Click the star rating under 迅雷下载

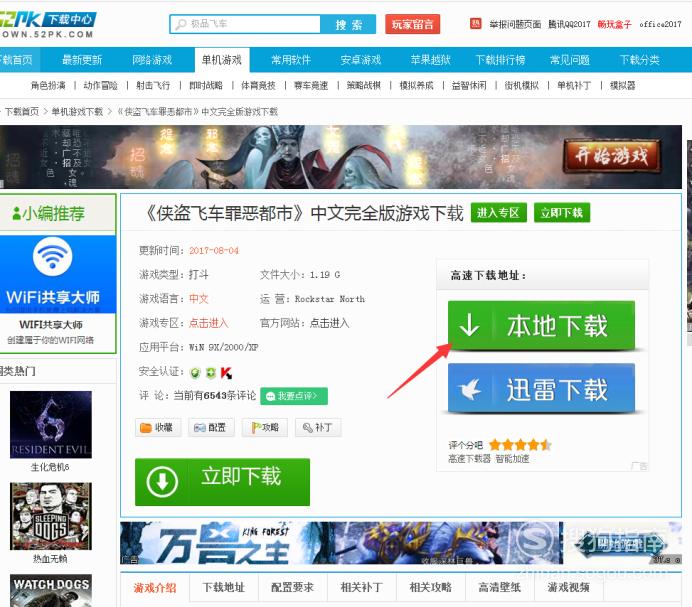[x=520, y=445]
